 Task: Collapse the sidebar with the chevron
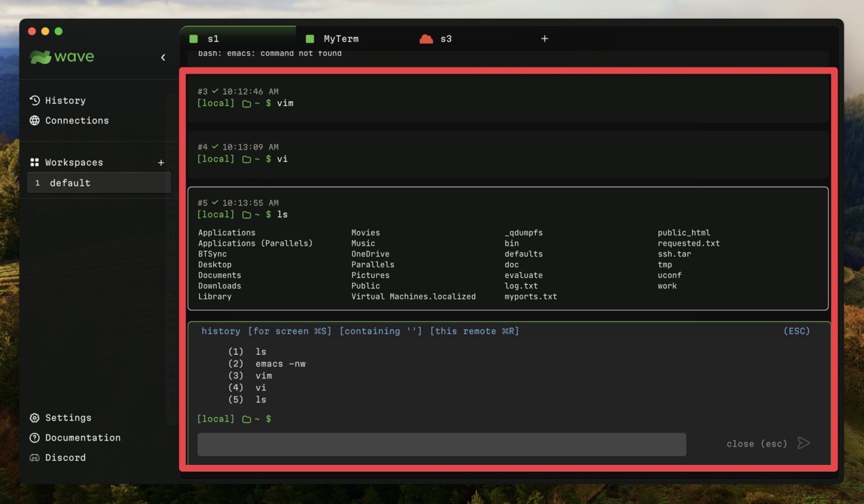pyautogui.click(x=163, y=57)
